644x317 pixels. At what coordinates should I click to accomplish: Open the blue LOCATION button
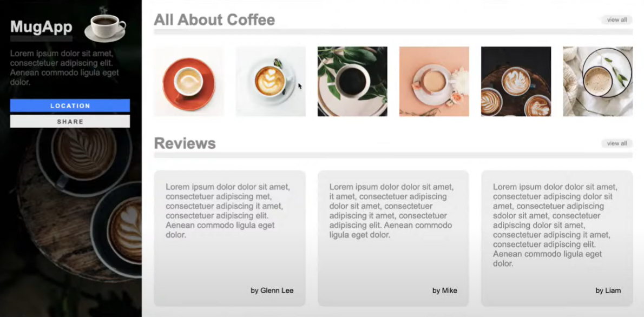[x=70, y=105]
